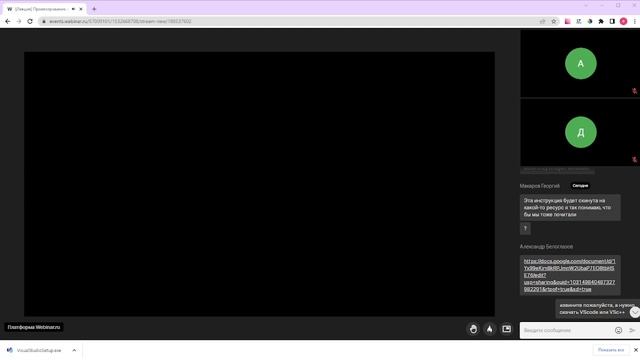Click Макаров Георгий sender name
The width and height of the screenshot is (640, 360).
pyautogui.click(x=540, y=186)
